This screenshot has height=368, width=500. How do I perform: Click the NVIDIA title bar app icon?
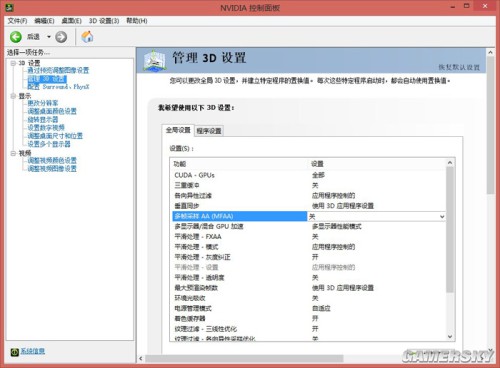coord(9,7)
